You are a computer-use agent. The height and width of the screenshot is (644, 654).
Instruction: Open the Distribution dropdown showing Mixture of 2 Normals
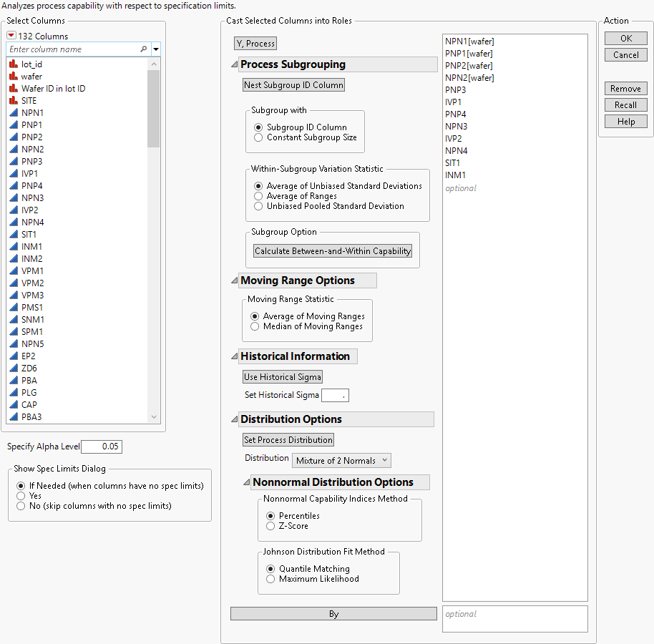(341, 460)
